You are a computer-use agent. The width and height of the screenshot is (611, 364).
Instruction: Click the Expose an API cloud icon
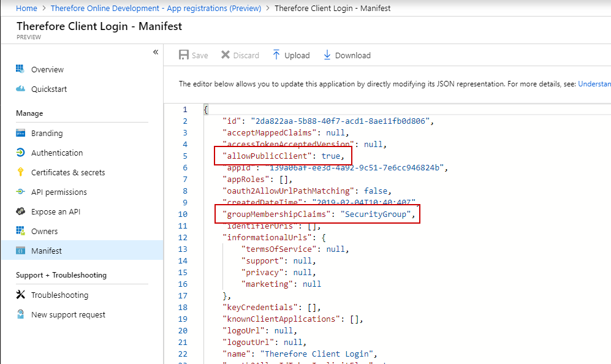coord(20,211)
